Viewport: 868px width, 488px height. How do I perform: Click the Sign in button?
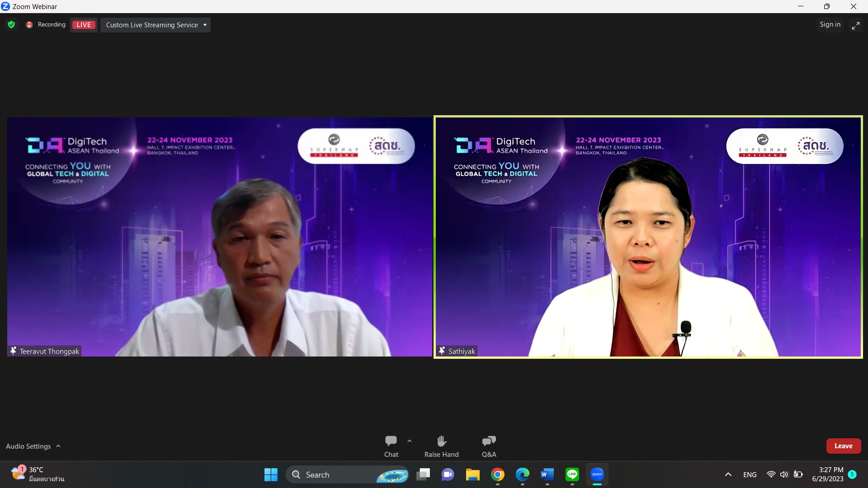(830, 24)
